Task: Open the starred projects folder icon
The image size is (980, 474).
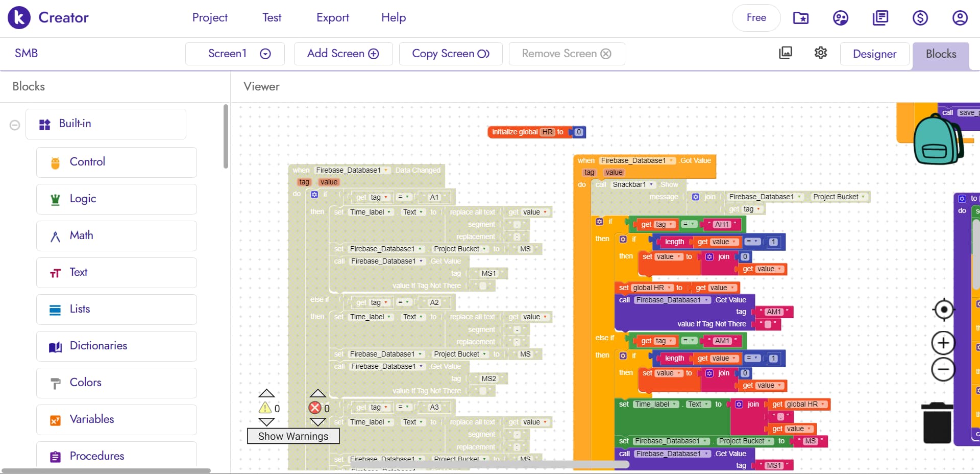Action: 800,18
